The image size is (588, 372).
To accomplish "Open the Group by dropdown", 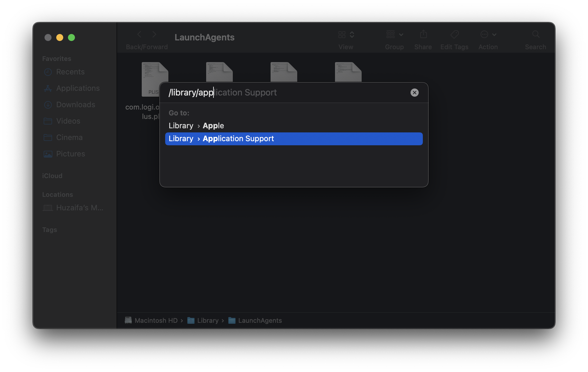I will tap(394, 35).
